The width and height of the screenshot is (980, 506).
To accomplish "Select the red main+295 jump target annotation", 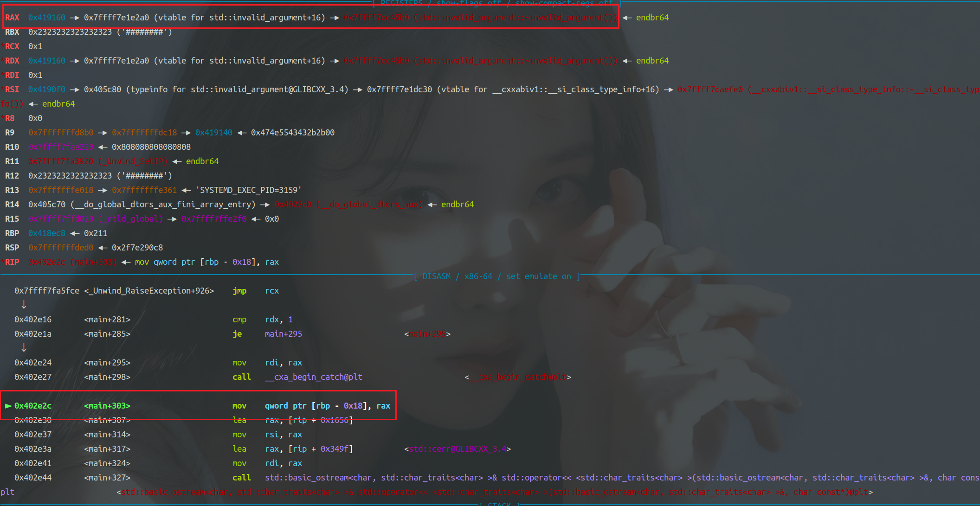I will (427, 334).
